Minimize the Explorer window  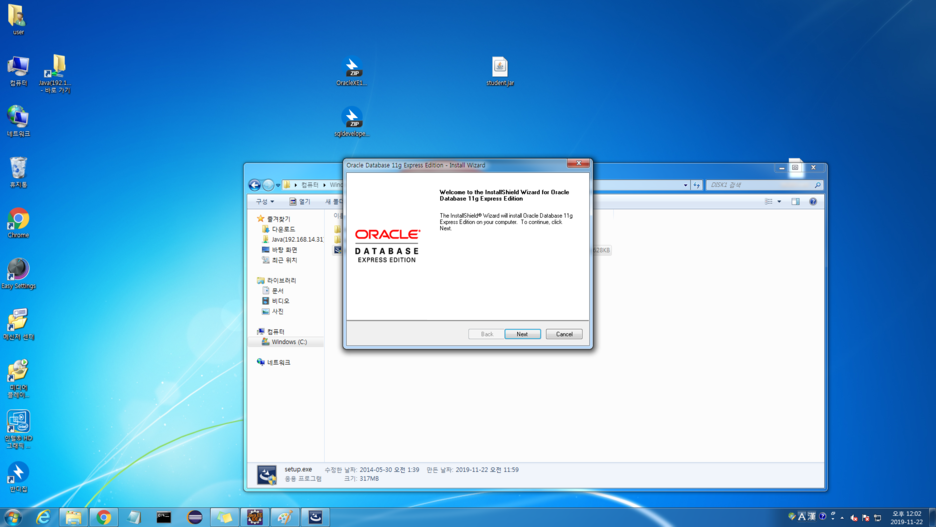pos(781,168)
